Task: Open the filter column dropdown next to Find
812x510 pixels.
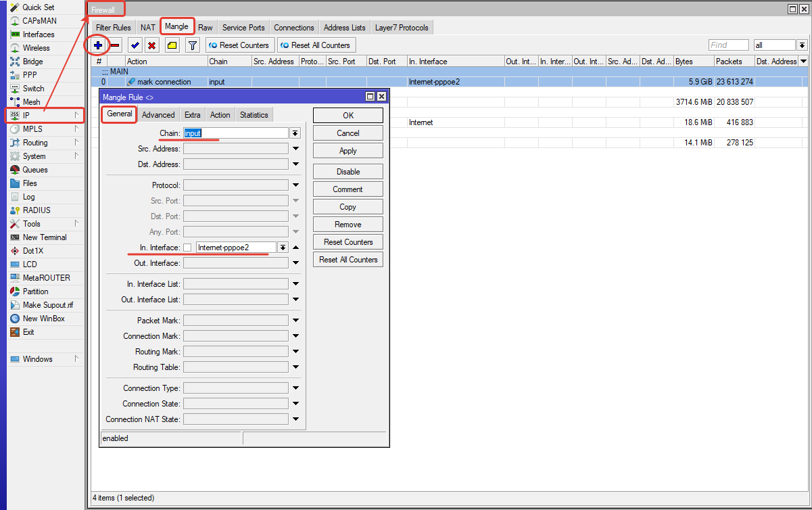Action: (x=802, y=45)
